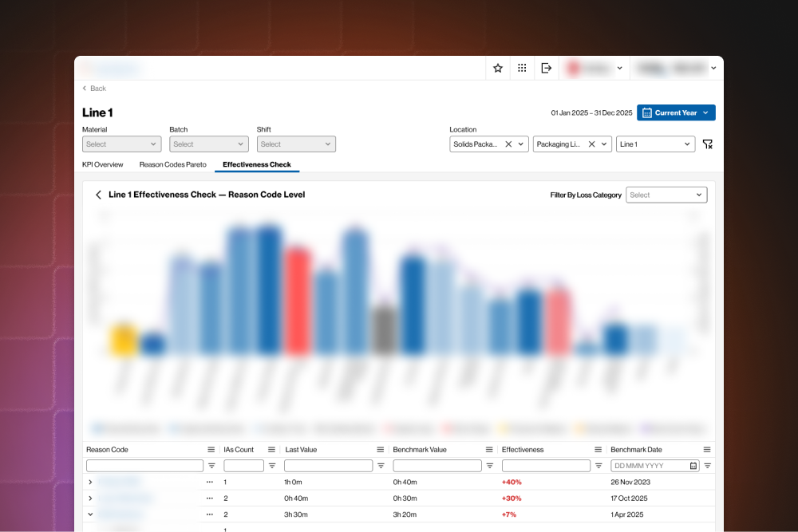Click the Reason Code filter input

144,466
